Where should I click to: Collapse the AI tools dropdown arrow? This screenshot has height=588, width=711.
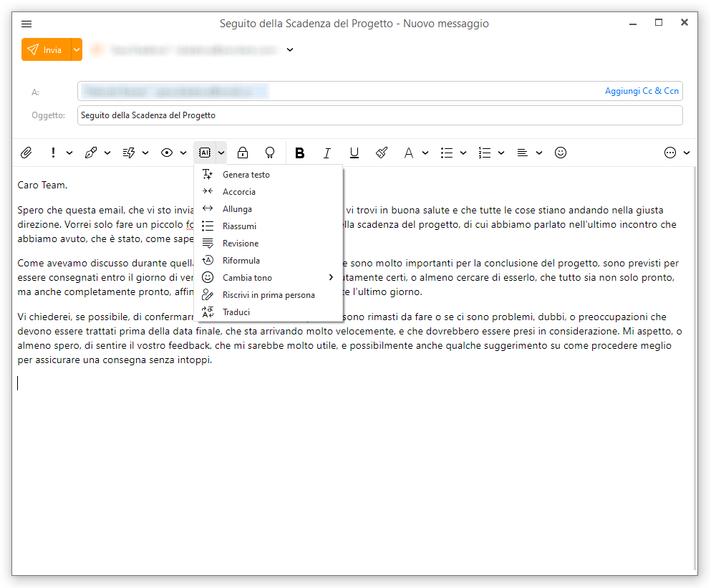click(221, 153)
